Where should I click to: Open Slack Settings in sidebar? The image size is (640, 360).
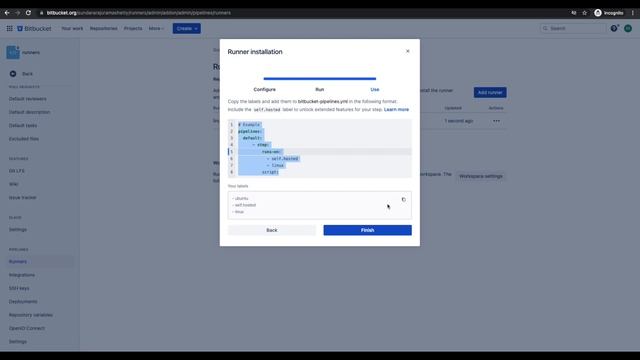[x=18, y=229]
